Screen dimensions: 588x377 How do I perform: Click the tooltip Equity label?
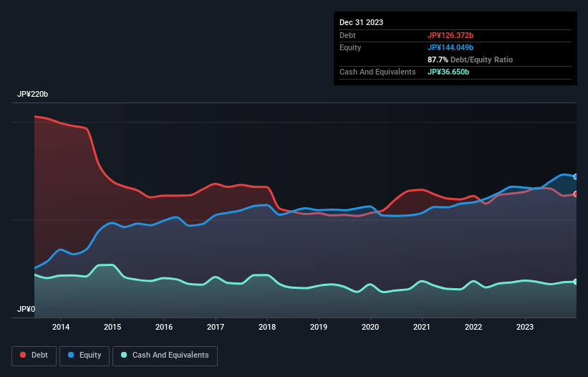350,47
